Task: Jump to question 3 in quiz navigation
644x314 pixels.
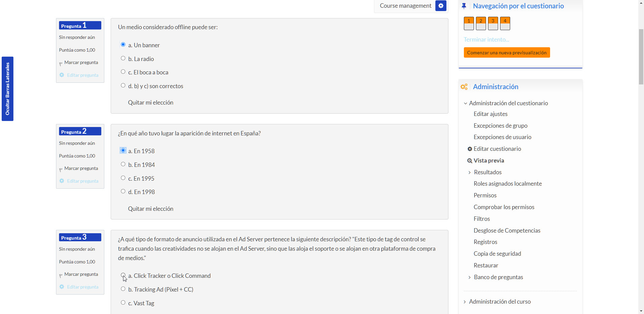Action: (x=493, y=23)
